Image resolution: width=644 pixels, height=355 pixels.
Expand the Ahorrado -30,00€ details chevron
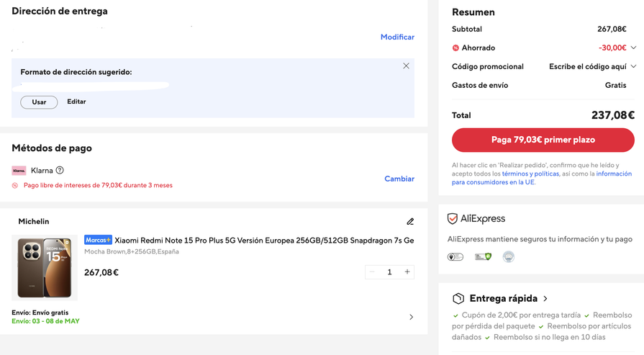633,48
